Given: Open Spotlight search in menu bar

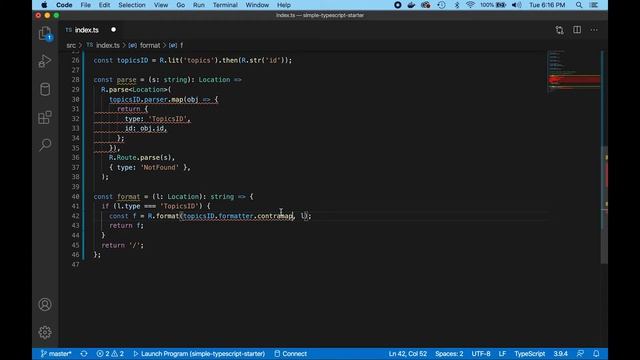Looking at the screenshot, I should [x=579, y=5].
